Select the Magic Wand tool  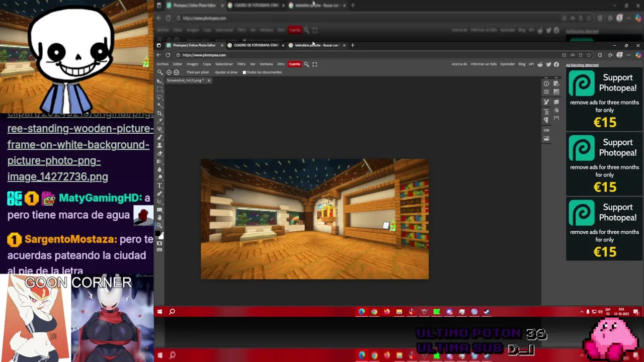tap(159, 105)
